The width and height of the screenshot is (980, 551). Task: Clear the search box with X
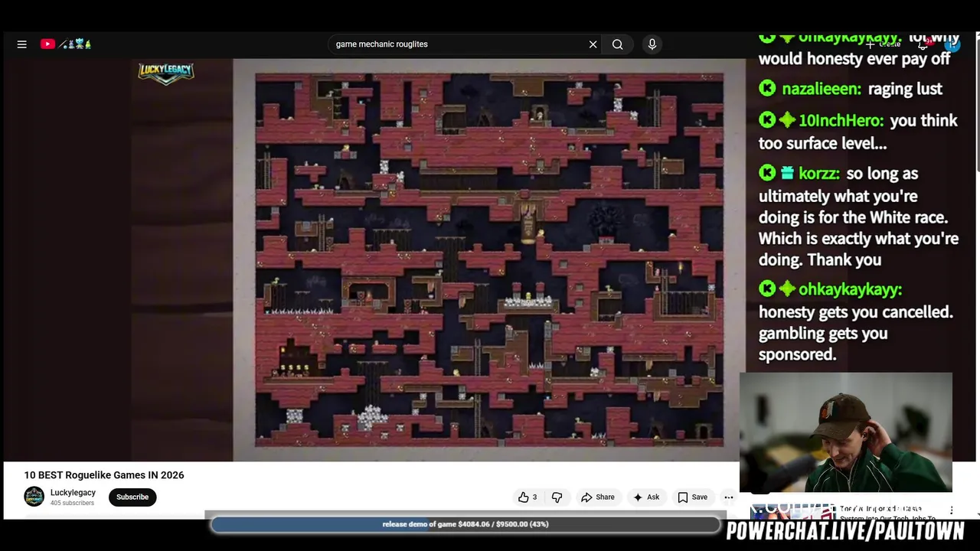point(593,44)
